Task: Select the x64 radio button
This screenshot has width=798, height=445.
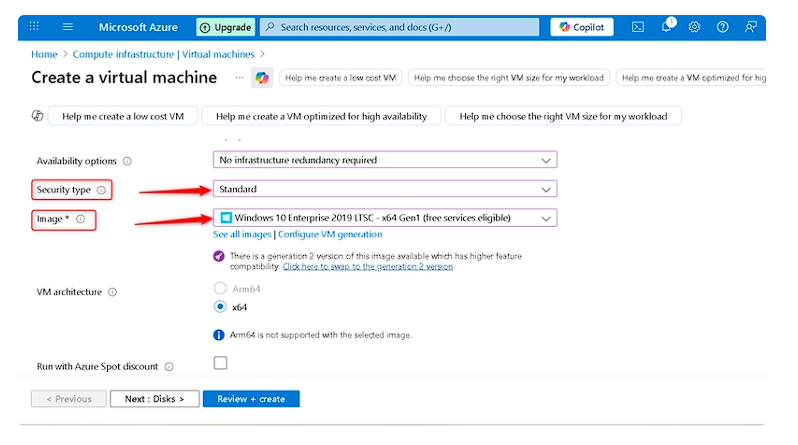Action: pos(220,307)
